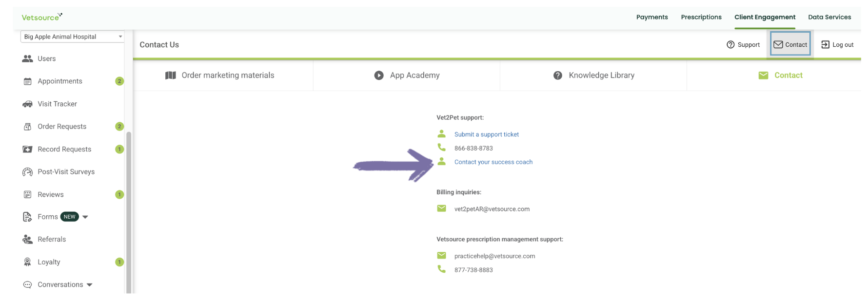Viewport: 868px width, 300px height.
Task: Select the Order Requests icon
Action: pyautogui.click(x=27, y=127)
